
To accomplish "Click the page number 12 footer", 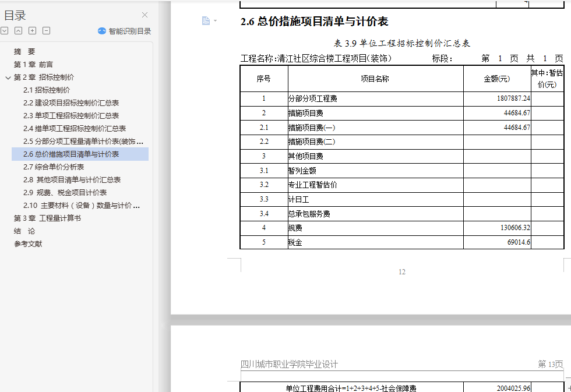I will tap(402, 272).
